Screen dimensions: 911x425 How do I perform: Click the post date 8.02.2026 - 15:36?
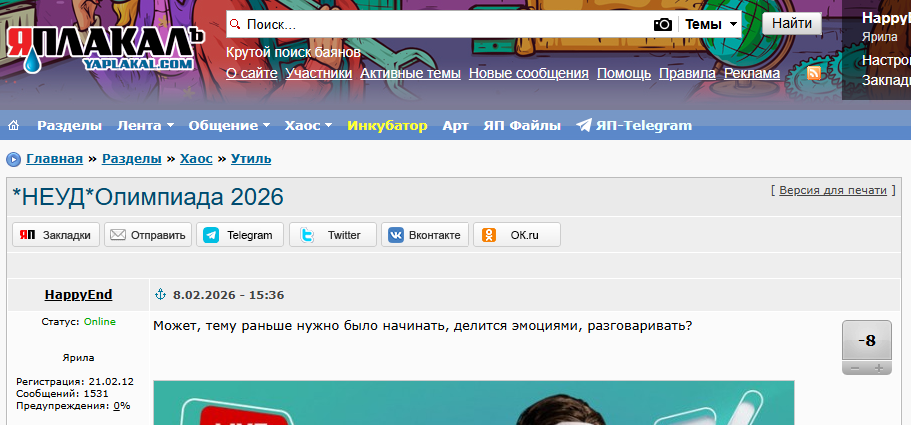coord(228,295)
